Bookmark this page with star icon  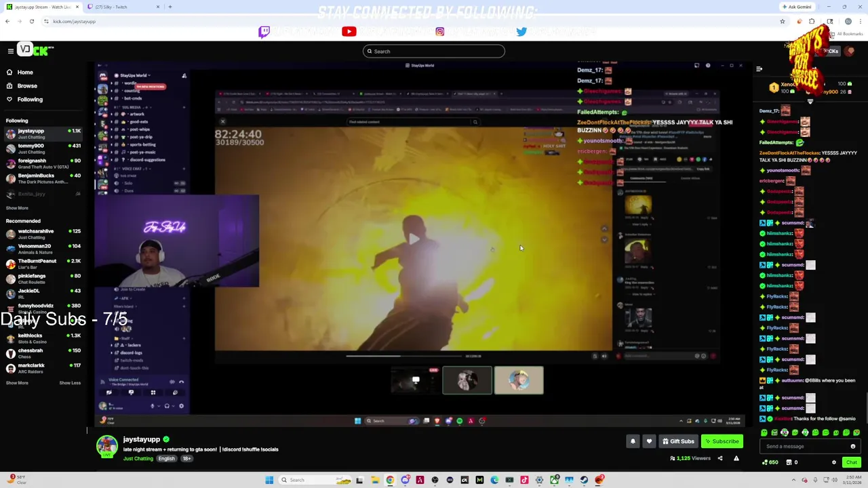tap(782, 21)
